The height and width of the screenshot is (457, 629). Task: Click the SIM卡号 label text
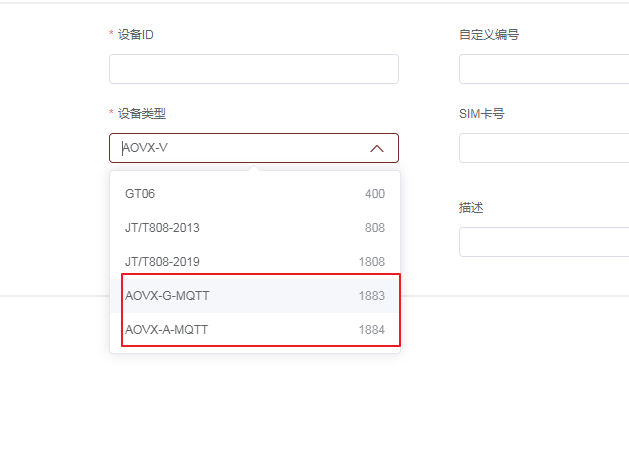pos(481,114)
